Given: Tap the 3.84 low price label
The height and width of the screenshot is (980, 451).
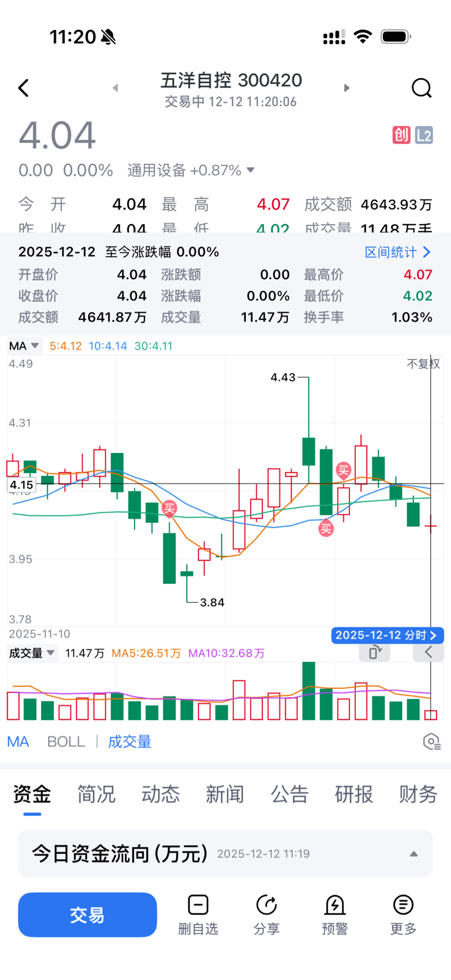Looking at the screenshot, I should point(212,602).
